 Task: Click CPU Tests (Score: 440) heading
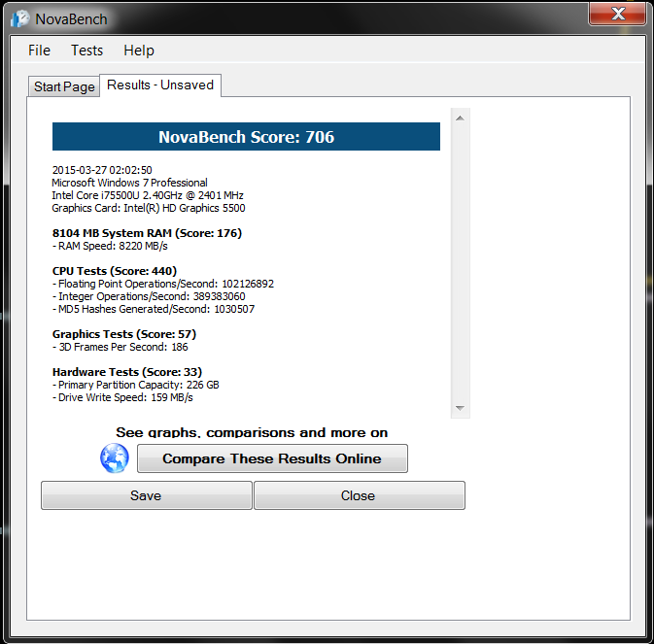(x=115, y=271)
